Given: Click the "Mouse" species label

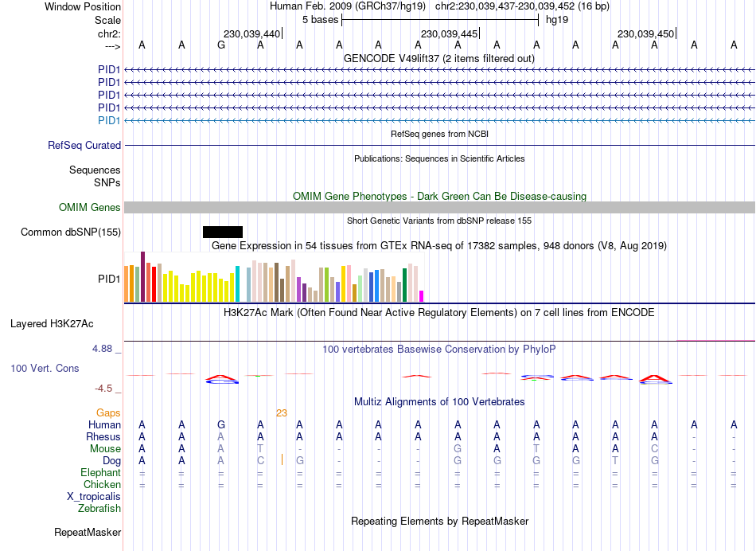Looking at the screenshot, I should [105, 449].
